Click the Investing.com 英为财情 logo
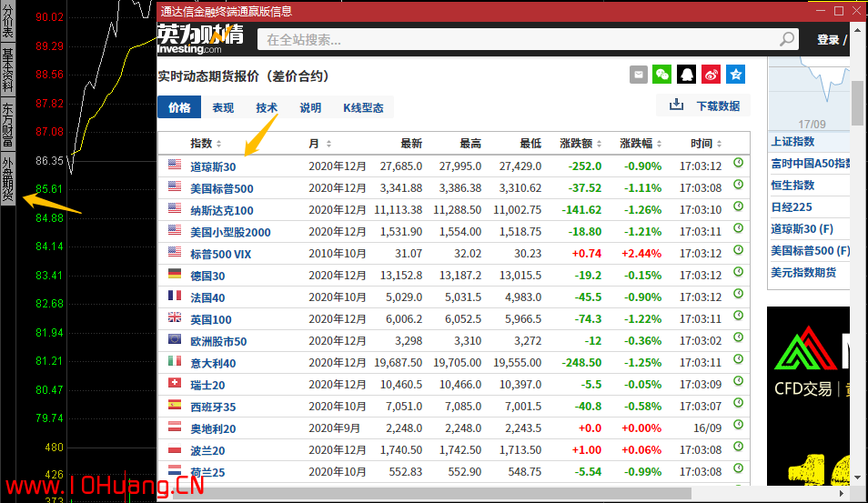 [200, 39]
